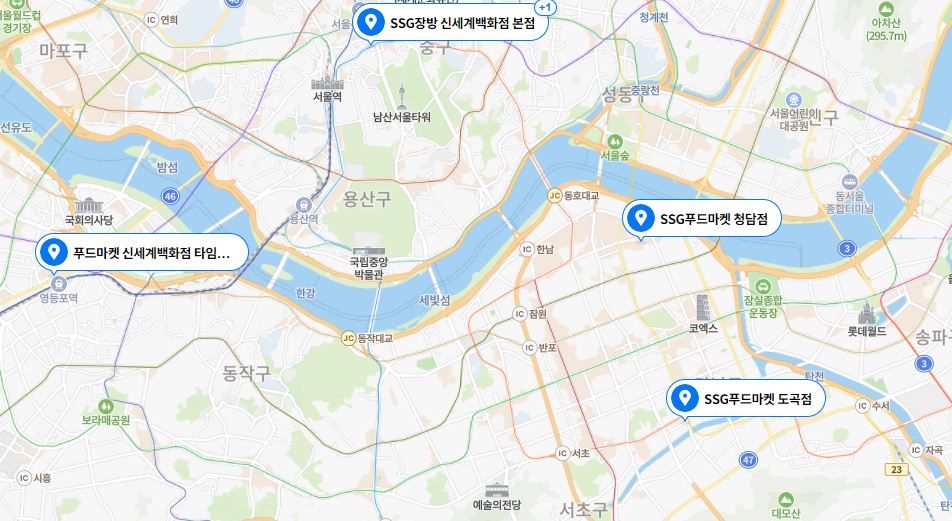This screenshot has width=952, height=521.
Task: Select the SSG푸드마켓 도곡점 location marker
Action: pyautogui.click(x=746, y=398)
